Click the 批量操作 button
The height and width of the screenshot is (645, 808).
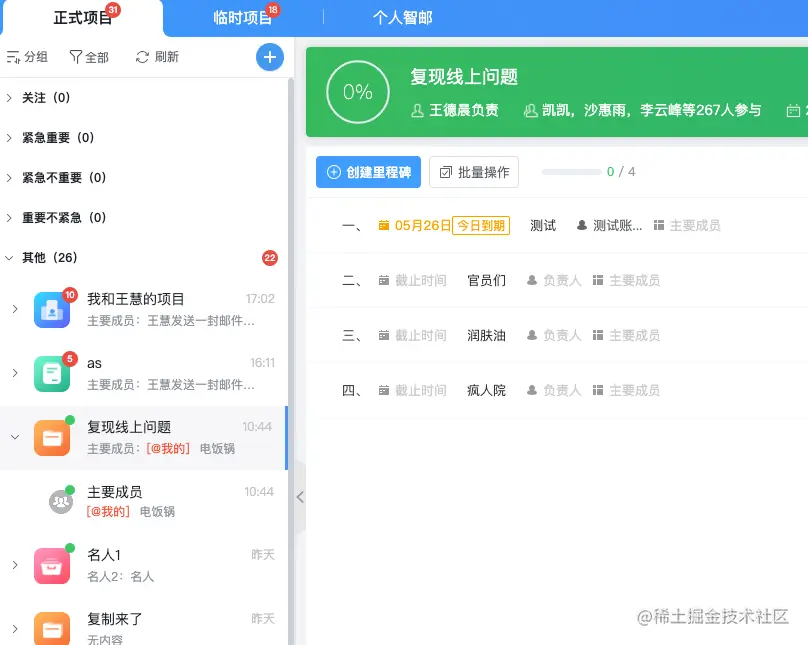click(x=474, y=171)
